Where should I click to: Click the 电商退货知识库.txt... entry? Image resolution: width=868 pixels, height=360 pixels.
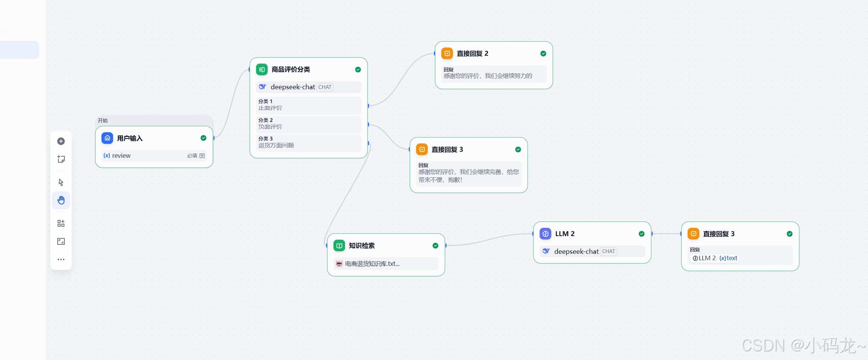coord(386,264)
